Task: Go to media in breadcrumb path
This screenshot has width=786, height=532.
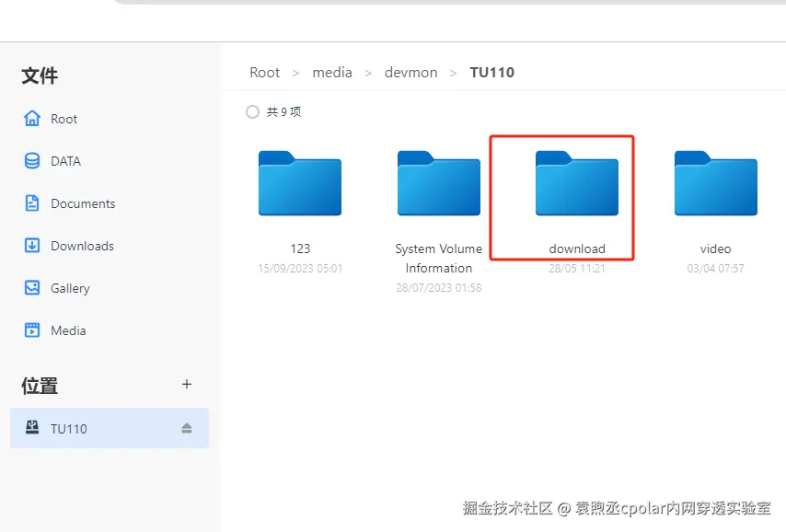Action: 332,73
